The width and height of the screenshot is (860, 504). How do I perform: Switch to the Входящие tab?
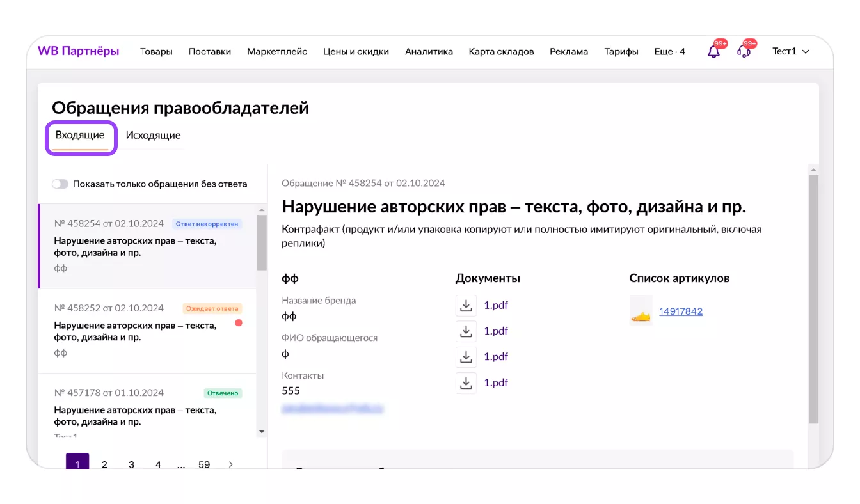click(80, 136)
